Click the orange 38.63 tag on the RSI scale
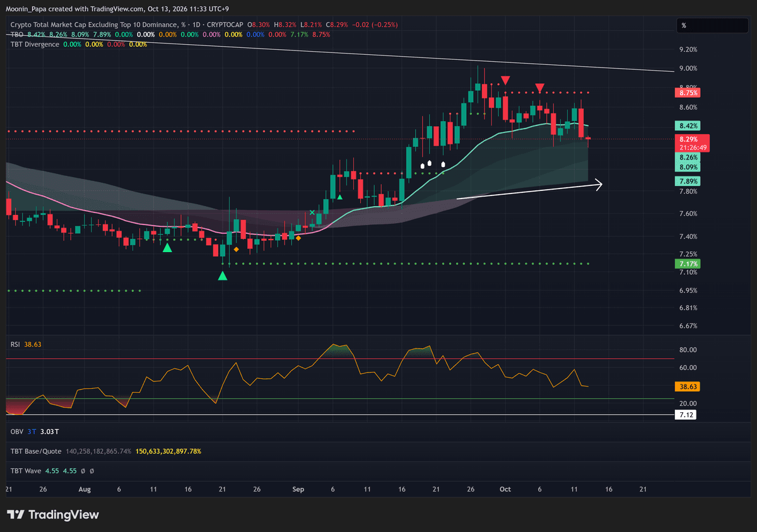 (x=688, y=386)
